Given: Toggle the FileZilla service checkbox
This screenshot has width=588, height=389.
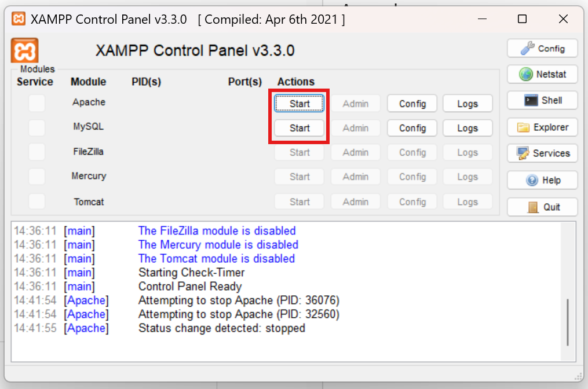Looking at the screenshot, I should click(36, 152).
